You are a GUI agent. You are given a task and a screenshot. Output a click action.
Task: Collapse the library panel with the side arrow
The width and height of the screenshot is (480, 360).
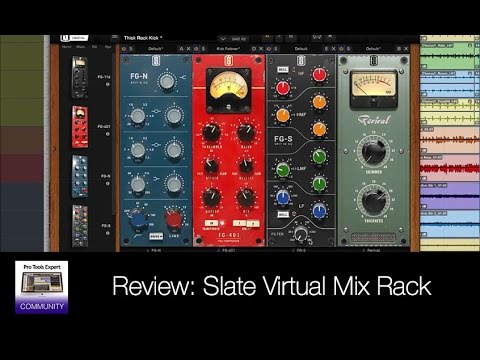pos(55,149)
